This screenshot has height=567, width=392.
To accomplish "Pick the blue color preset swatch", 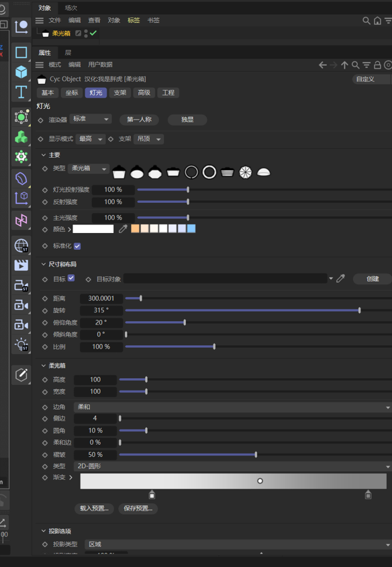I will point(191,229).
